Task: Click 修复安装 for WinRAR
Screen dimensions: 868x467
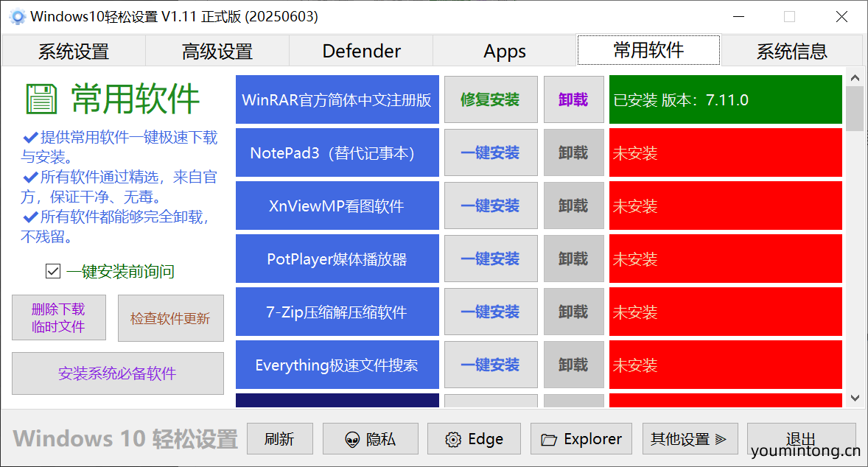Action: [x=491, y=99]
